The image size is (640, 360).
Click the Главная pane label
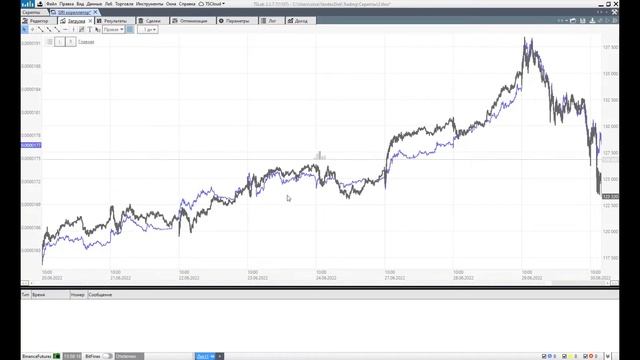tap(86, 42)
